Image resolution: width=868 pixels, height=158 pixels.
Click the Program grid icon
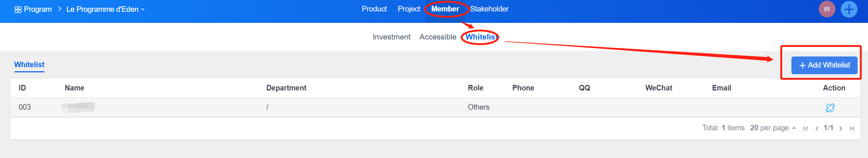pos(18,10)
